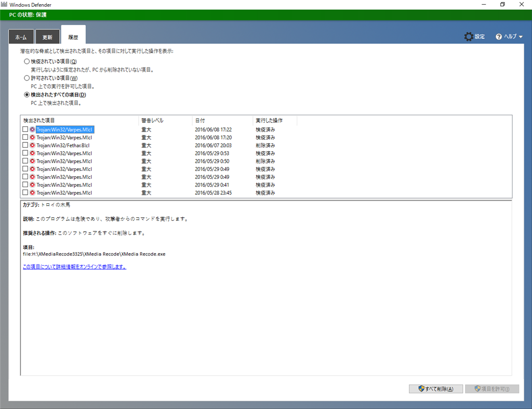Select the Trojan:Win32/Fethar.B!cl entry name
Screen dimensions: 532x409
click(63, 146)
